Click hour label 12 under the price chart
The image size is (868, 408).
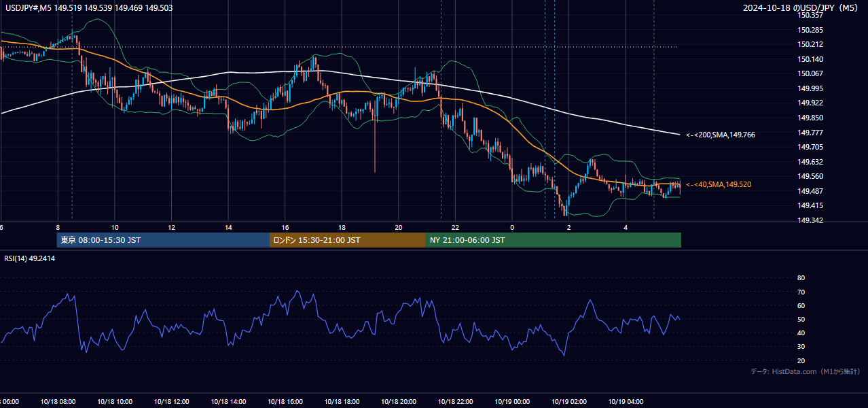coord(171,227)
